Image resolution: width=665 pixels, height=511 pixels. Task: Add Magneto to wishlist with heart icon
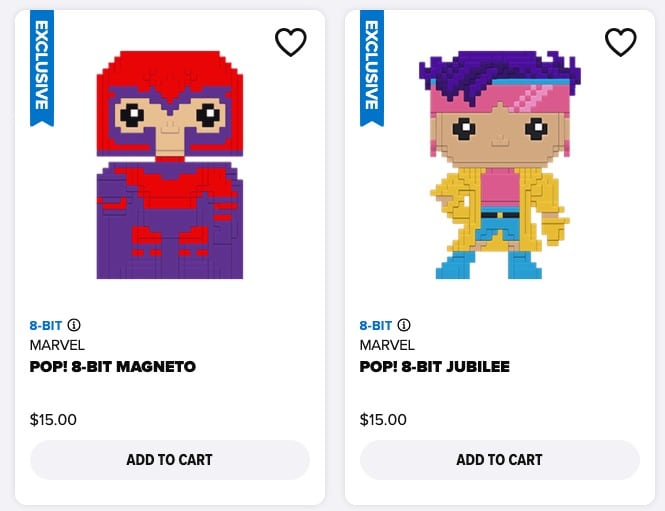[290, 42]
